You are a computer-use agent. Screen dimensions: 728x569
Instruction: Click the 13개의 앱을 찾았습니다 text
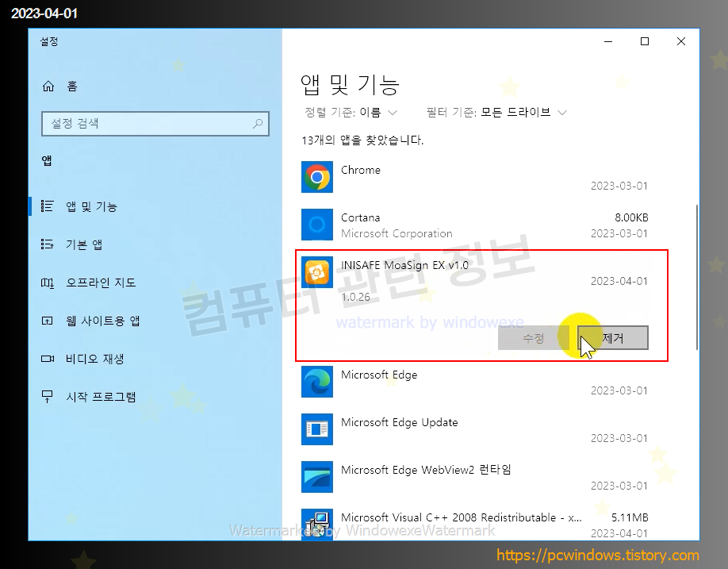362,140
